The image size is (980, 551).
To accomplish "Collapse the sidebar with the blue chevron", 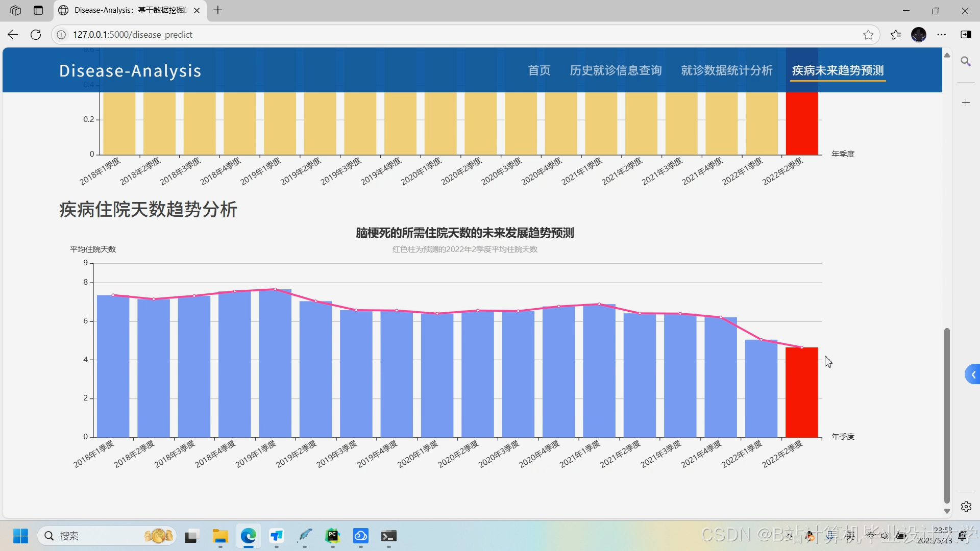I will tap(973, 374).
